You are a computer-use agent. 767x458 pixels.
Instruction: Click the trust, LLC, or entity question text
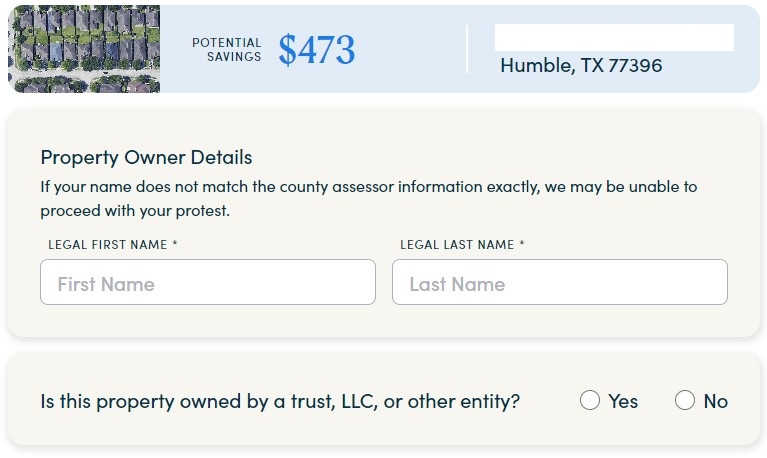coord(280,401)
